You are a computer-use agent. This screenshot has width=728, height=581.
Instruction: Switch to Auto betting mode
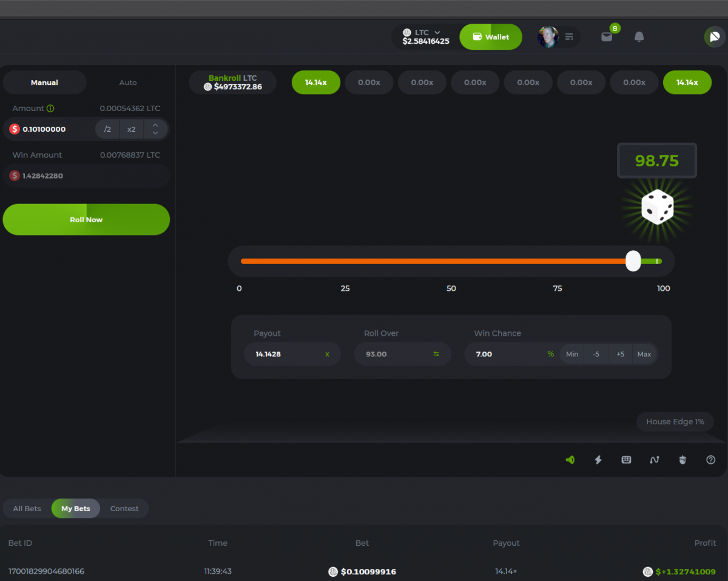[128, 83]
